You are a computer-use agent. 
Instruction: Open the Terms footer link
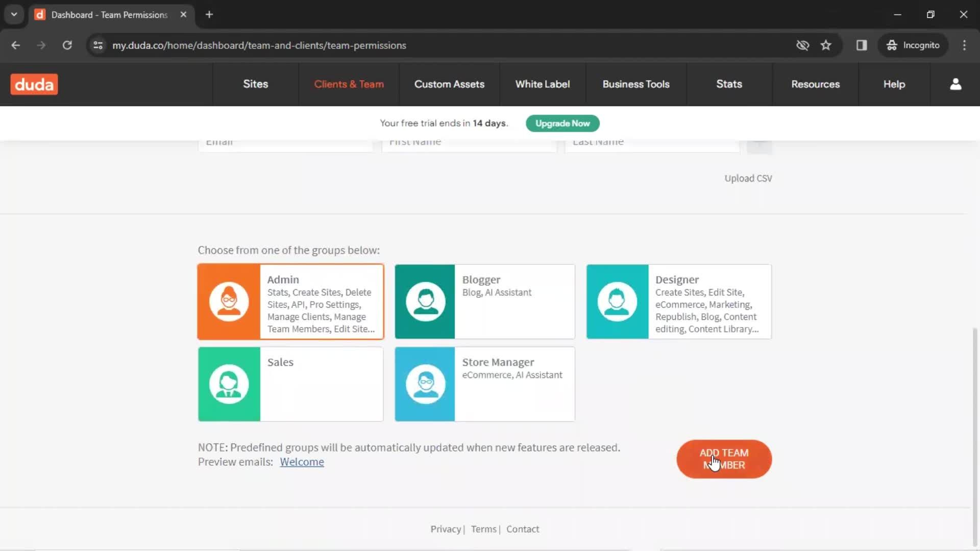click(x=483, y=529)
